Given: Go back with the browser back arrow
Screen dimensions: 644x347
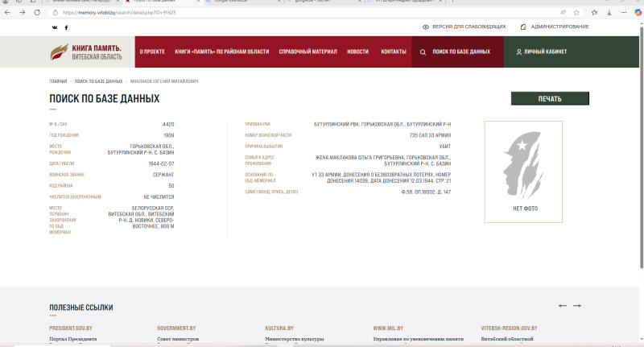Looking at the screenshot, I should [7, 12].
